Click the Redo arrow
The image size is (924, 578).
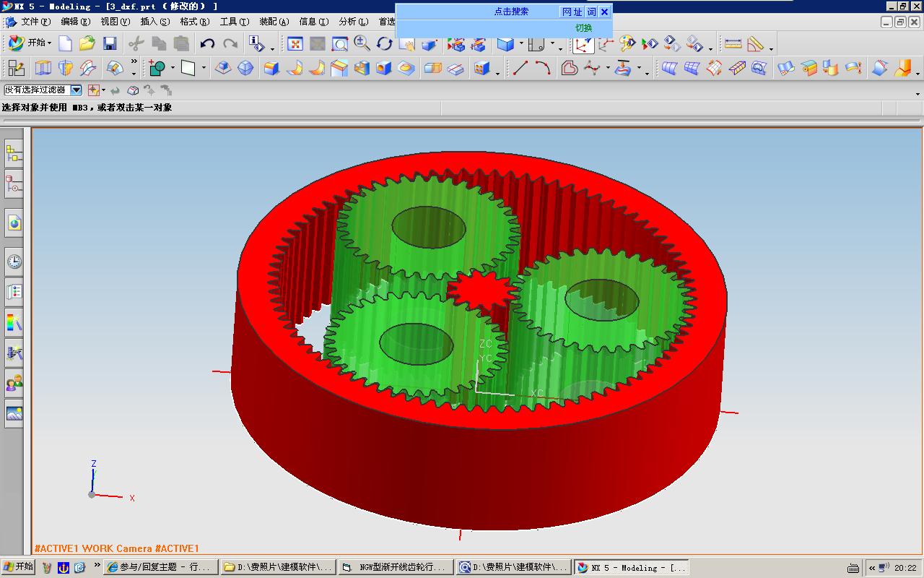[x=230, y=44]
